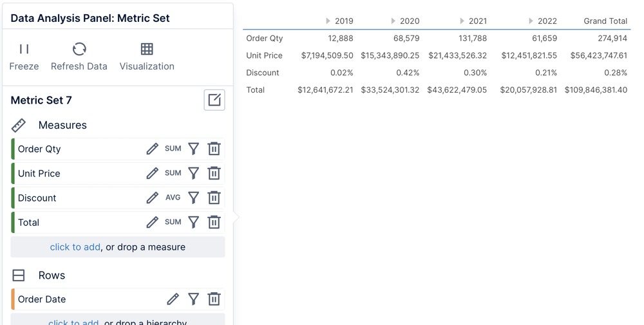Viewport: 644px width, 325px height.
Task: Delete the Order Qty measure
Action: click(214, 149)
